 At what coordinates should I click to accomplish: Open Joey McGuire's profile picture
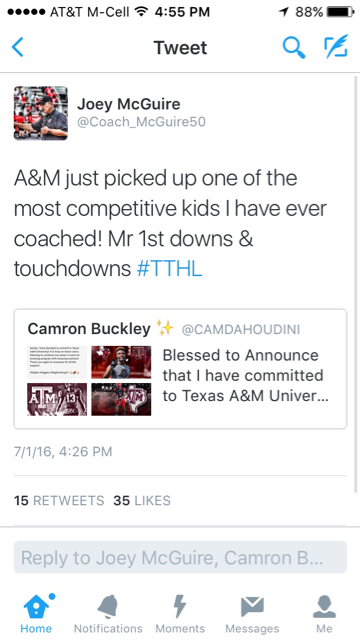[x=41, y=113]
